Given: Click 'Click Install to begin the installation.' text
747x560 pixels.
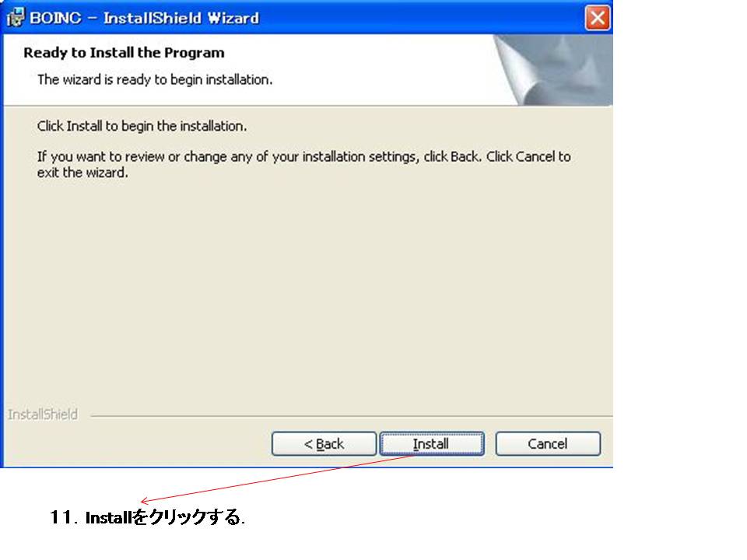Looking at the screenshot, I should point(142,126).
